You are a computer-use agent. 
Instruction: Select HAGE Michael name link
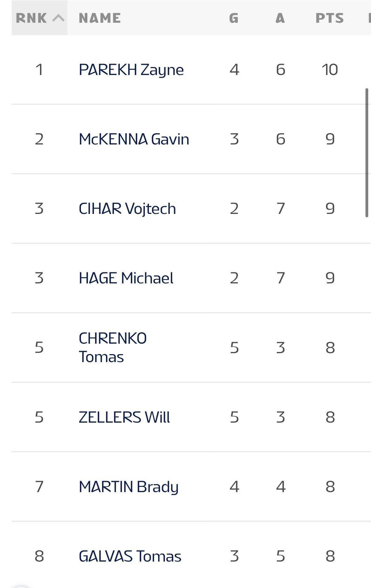point(126,278)
